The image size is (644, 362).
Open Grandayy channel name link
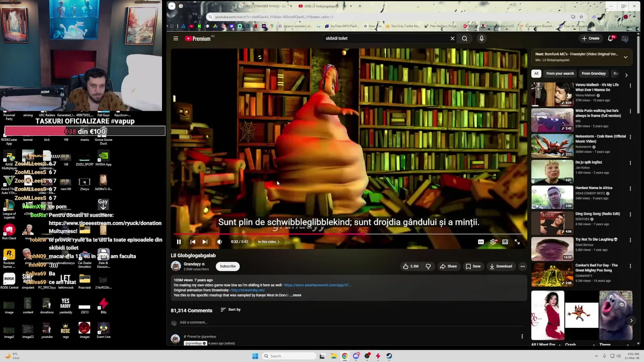pyautogui.click(x=192, y=264)
